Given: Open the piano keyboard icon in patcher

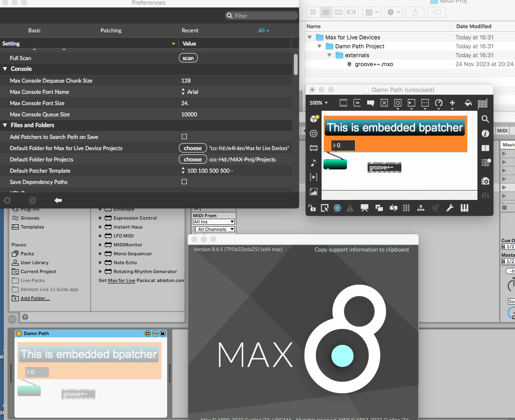Looking at the screenshot, I should (x=464, y=208).
